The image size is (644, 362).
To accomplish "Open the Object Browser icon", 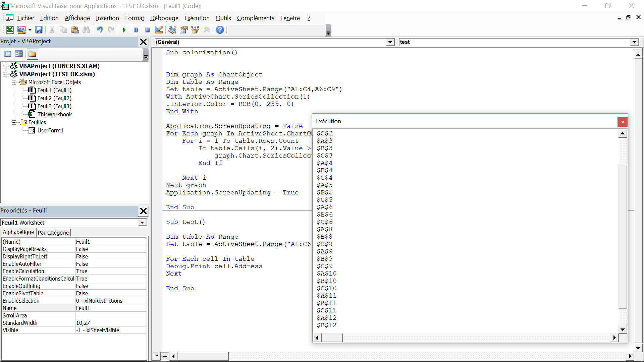I will [x=195, y=30].
